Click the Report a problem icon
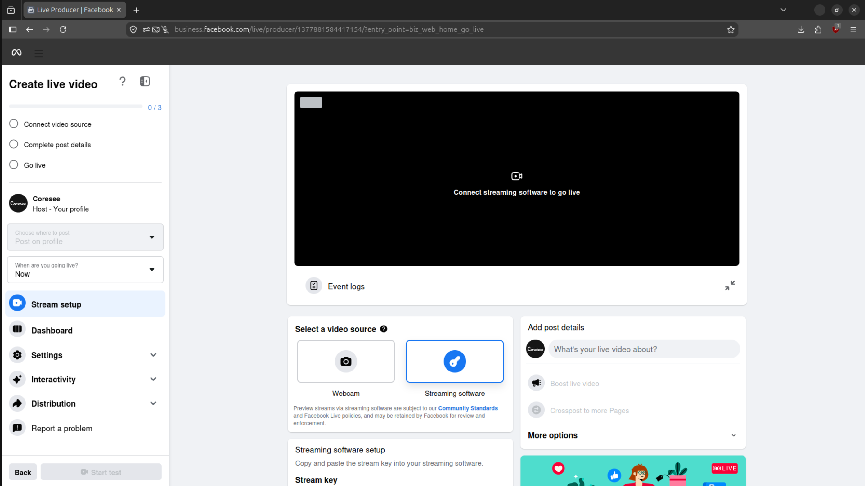Screen dimensions: 868x486 point(17,428)
